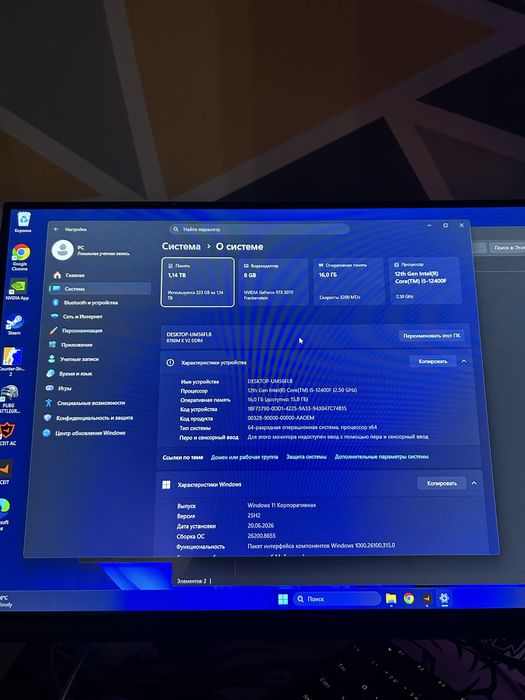Open the Оперативная память 16,0 ГБ card
525x700 pixels.
349,282
